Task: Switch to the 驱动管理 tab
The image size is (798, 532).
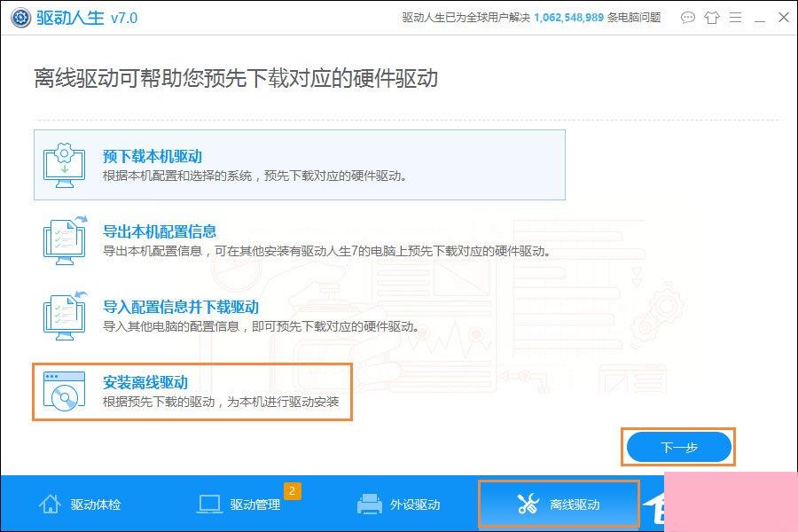Action: click(x=239, y=505)
